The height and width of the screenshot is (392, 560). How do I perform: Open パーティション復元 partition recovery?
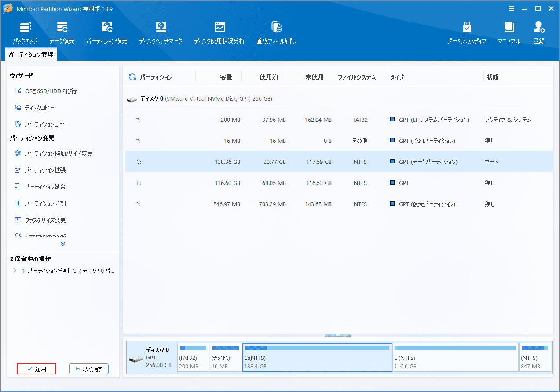(x=106, y=33)
